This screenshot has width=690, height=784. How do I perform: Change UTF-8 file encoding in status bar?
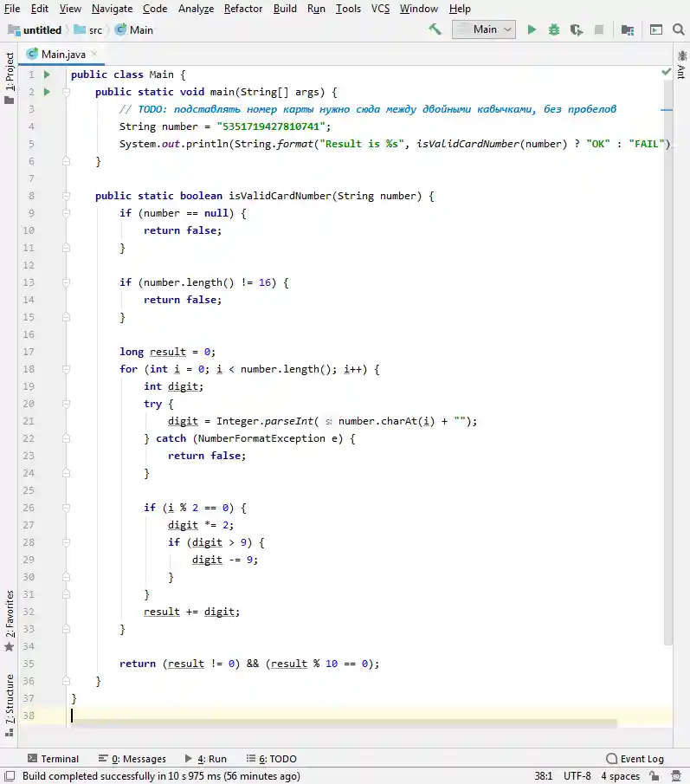point(577,776)
